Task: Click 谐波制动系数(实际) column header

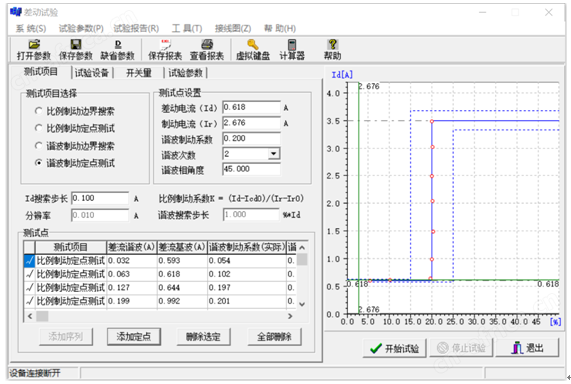Action: [247, 247]
